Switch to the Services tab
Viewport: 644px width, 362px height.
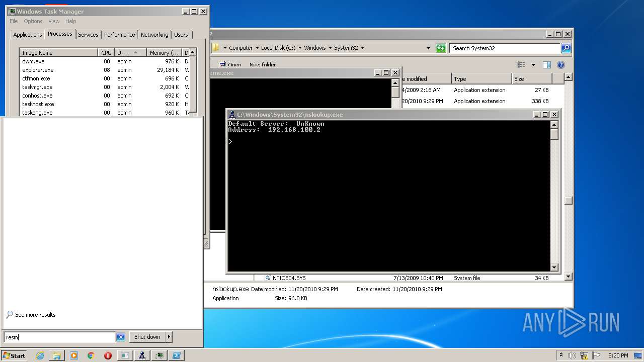click(x=88, y=35)
